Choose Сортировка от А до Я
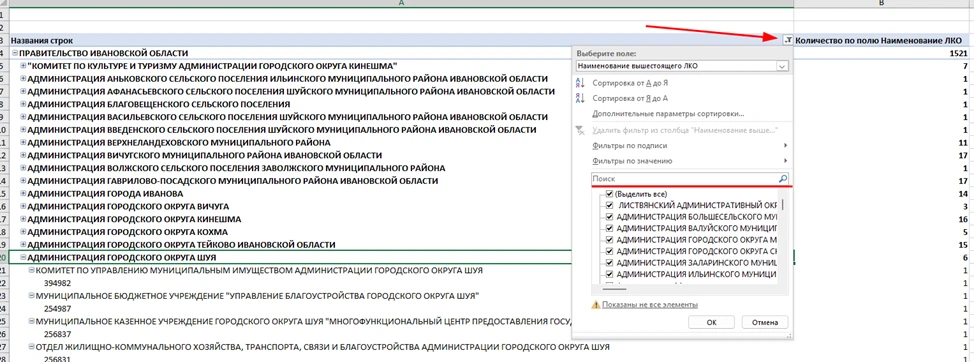974x362 pixels. tap(630, 82)
